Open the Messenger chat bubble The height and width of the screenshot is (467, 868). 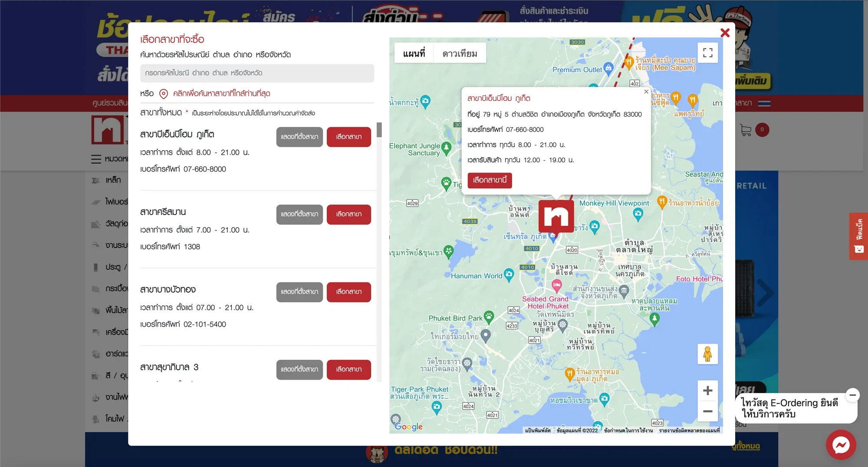tap(841, 445)
